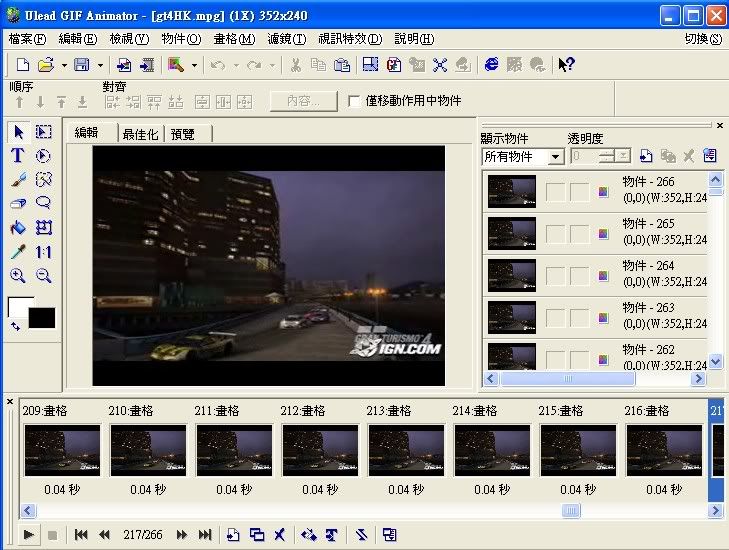The height and width of the screenshot is (550, 729).
Task: Expand the Undo history dropdown arrow
Action: pyautogui.click(x=236, y=65)
